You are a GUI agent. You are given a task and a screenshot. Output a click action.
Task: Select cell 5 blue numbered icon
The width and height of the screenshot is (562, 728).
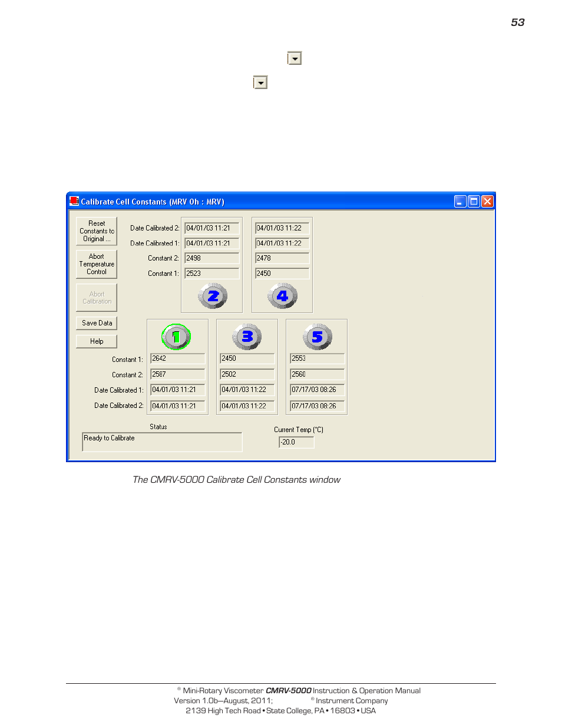[318, 337]
